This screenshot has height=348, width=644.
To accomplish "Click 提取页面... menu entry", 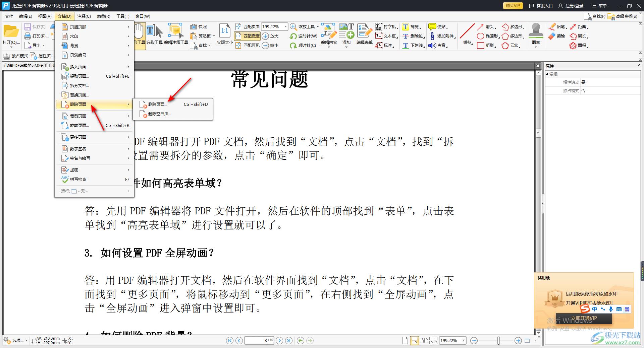I will click(x=94, y=76).
